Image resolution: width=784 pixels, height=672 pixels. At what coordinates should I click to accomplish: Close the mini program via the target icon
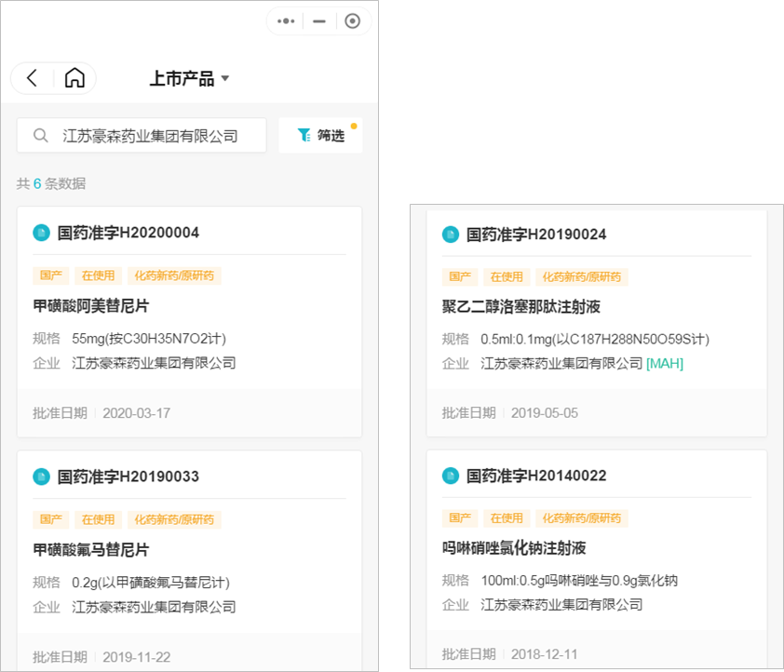pos(353,21)
